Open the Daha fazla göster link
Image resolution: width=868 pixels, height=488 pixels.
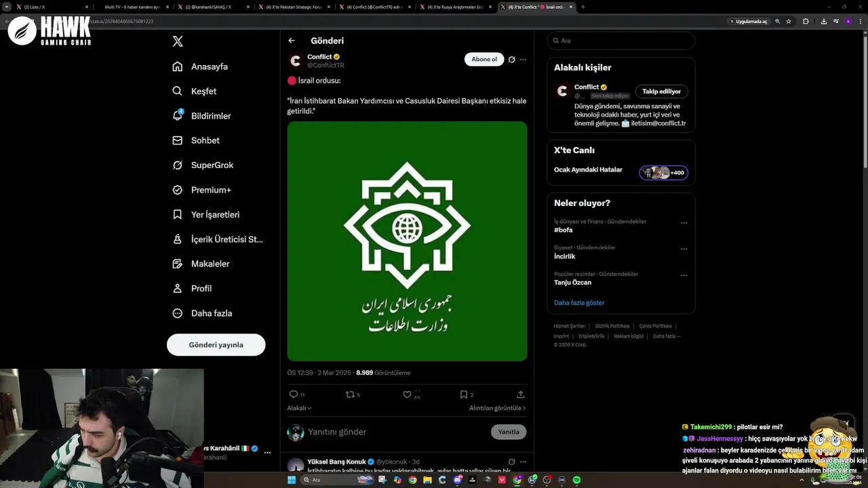579,303
